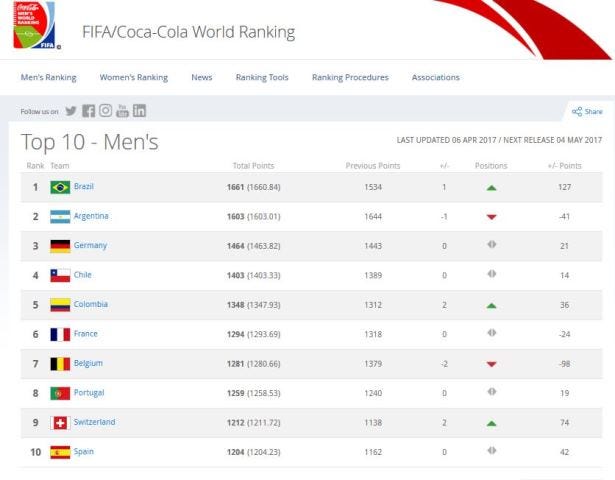
Task: Click Germany's unchanged position icon
Action: click(x=491, y=244)
